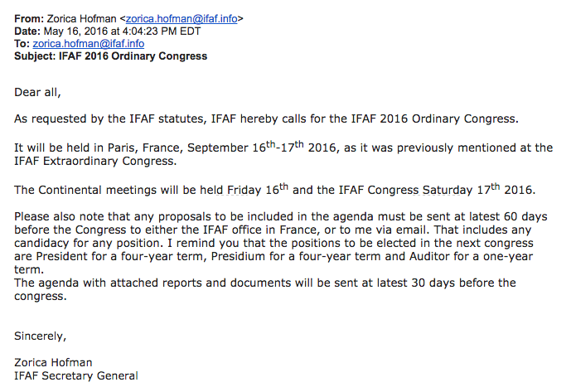Select the May 16, 2016 date timestamp

(x=121, y=31)
